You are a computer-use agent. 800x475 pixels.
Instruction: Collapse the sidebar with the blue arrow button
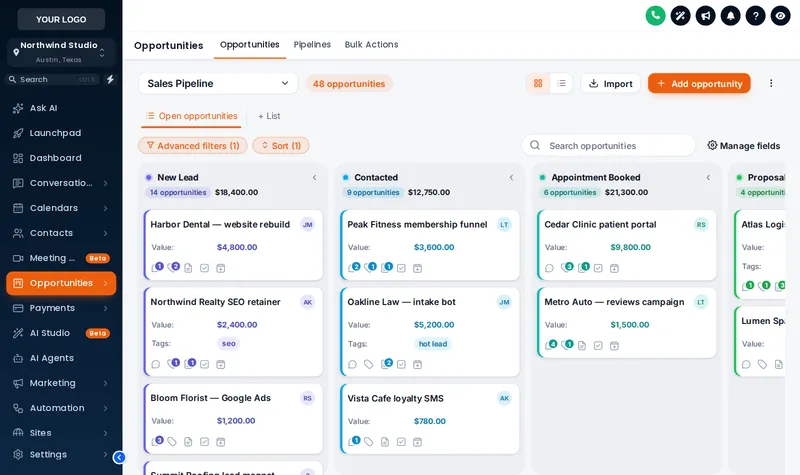click(119, 457)
